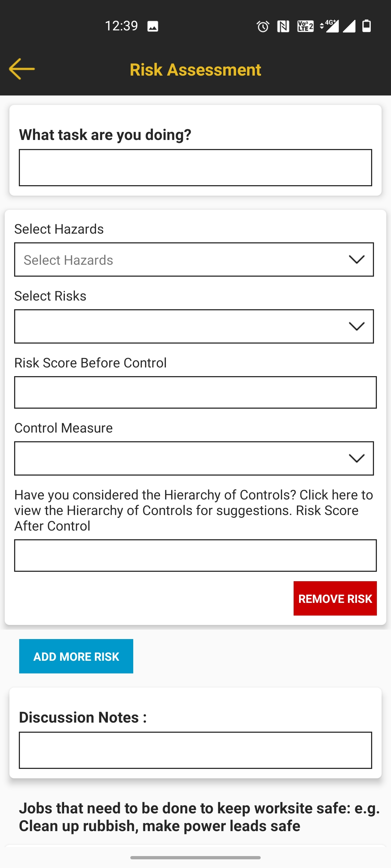Tap the NFC icon in the status bar
The width and height of the screenshot is (391, 868).
coord(283,26)
